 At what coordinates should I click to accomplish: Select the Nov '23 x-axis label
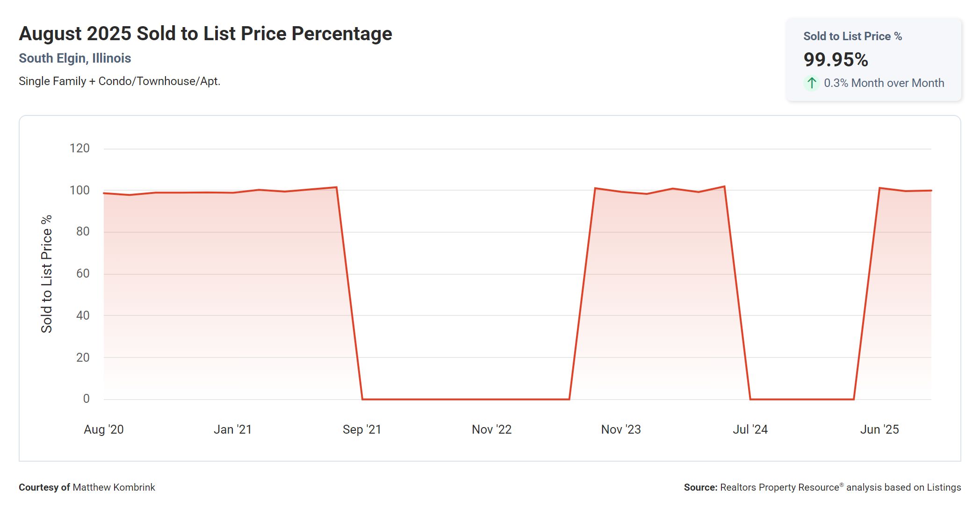point(620,429)
